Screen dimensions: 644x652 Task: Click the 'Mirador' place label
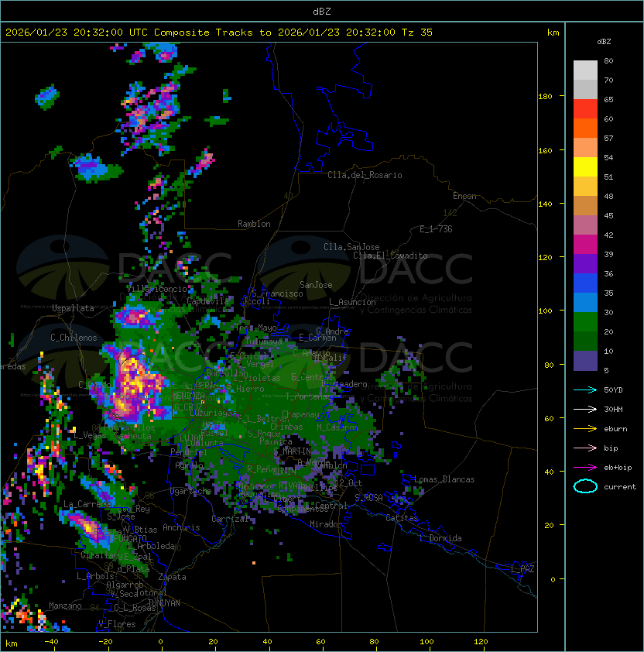pyautogui.click(x=327, y=524)
